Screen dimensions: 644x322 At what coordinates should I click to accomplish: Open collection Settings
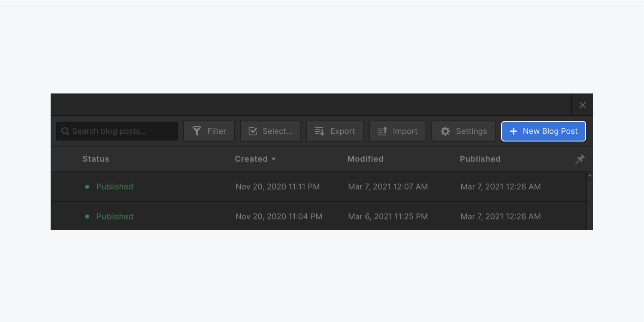click(463, 131)
